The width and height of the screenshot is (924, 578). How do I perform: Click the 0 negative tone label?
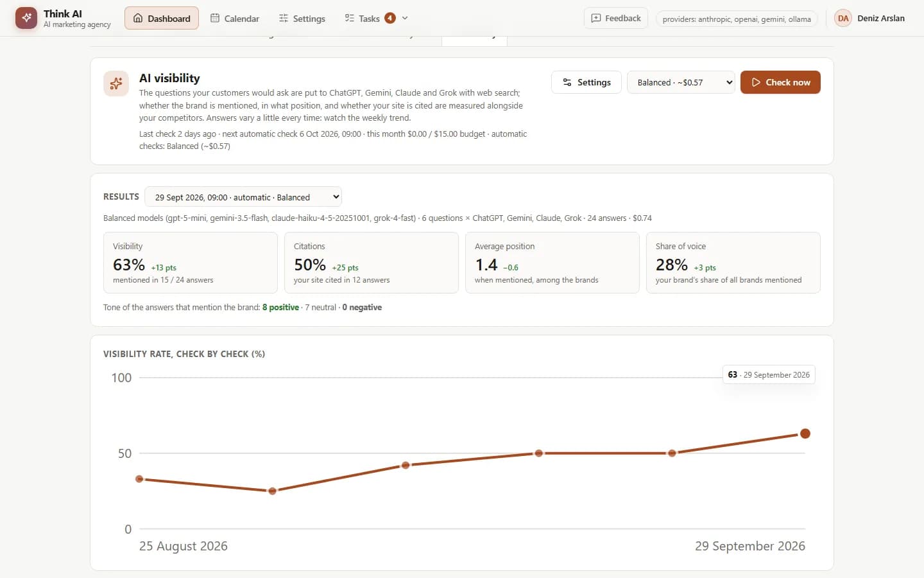362,307
